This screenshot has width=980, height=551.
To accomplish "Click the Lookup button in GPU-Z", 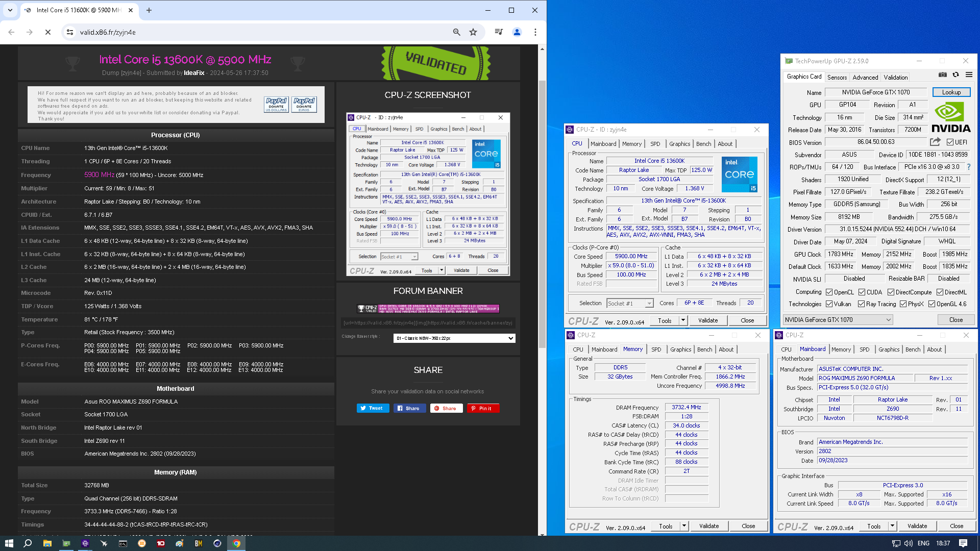I will coord(951,92).
